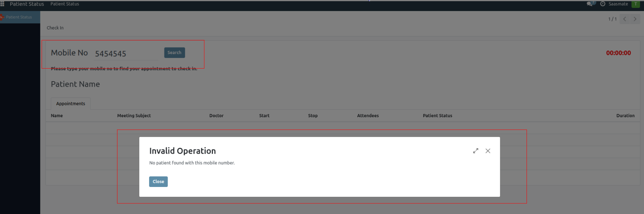Click the Check In breadcrumb

click(55, 28)
